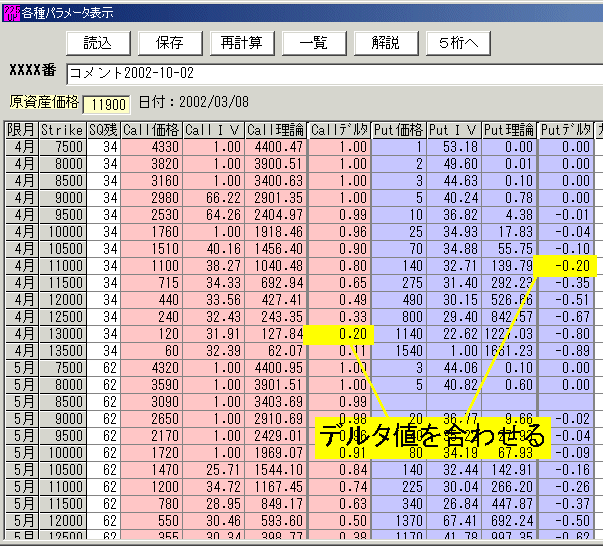Click the 保存 (save) button

pyautogui.click(x=170, y=43)
